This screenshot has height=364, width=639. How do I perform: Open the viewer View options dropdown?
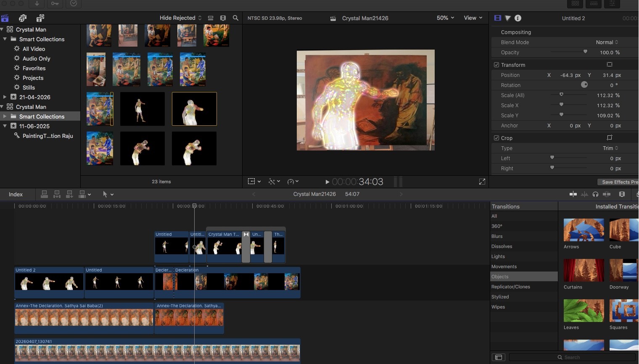[x=473, y=18]
